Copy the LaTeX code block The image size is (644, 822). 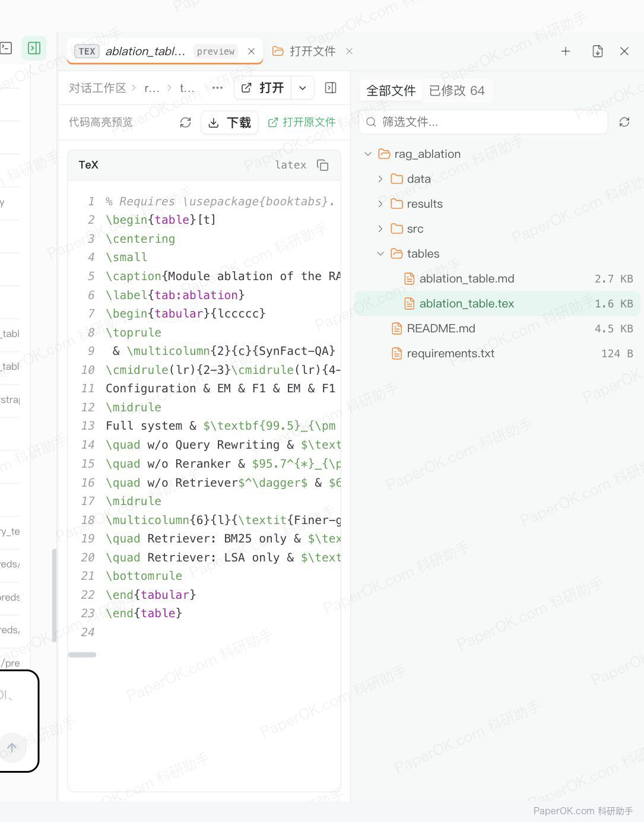pyautogui.click(x=323, y=165)
